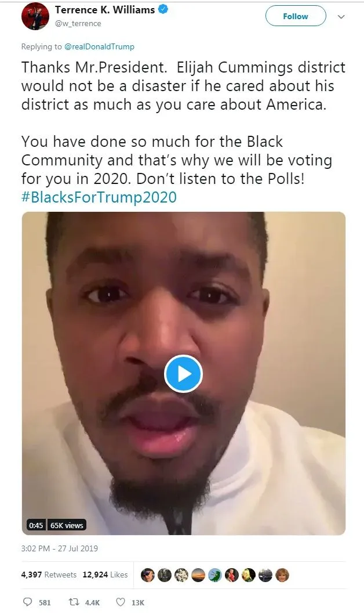Click the reply speech bubble icon
This screenshot has height=614, width=364.
27,602
